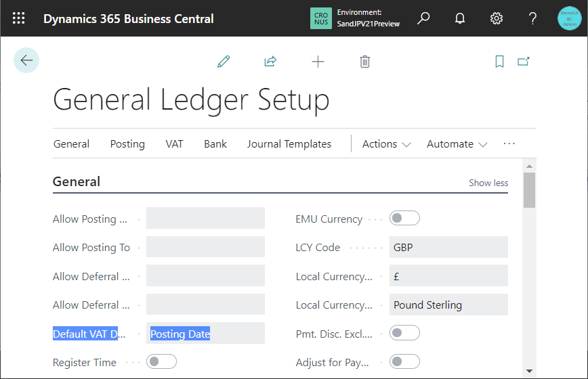Image resolution: width=588 pixels, height=379 pixels.
Task: Click the share icon
Action: point(270,62)
